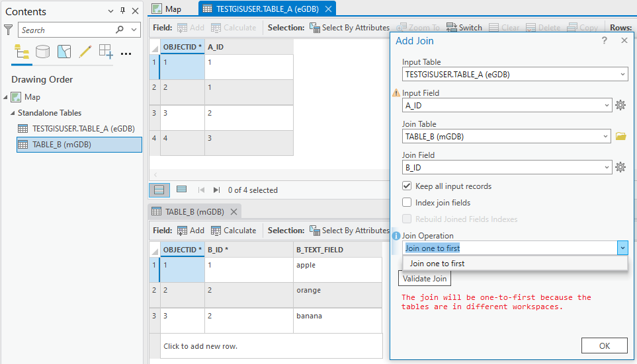Select row 3 header in TABLE_B

click(x=154, y=320)
